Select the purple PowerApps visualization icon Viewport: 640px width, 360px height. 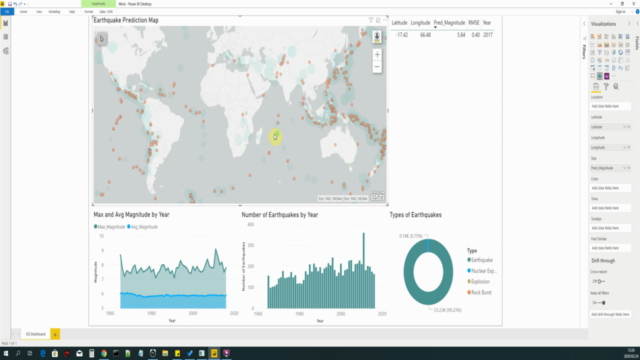coord(607,76)
